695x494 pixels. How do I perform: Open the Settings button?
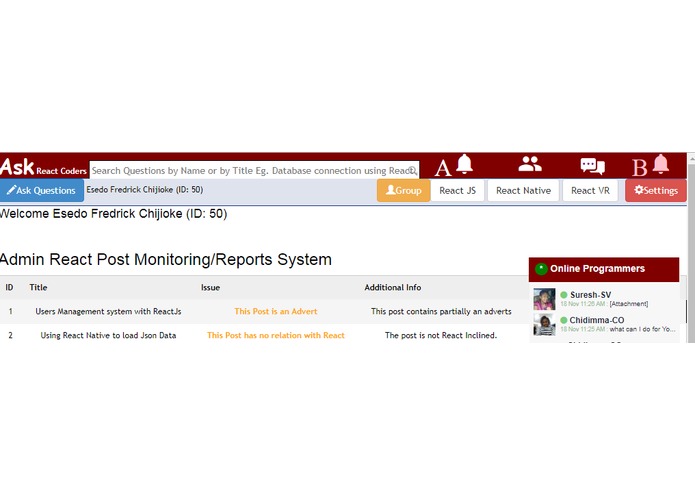point(656,191)
